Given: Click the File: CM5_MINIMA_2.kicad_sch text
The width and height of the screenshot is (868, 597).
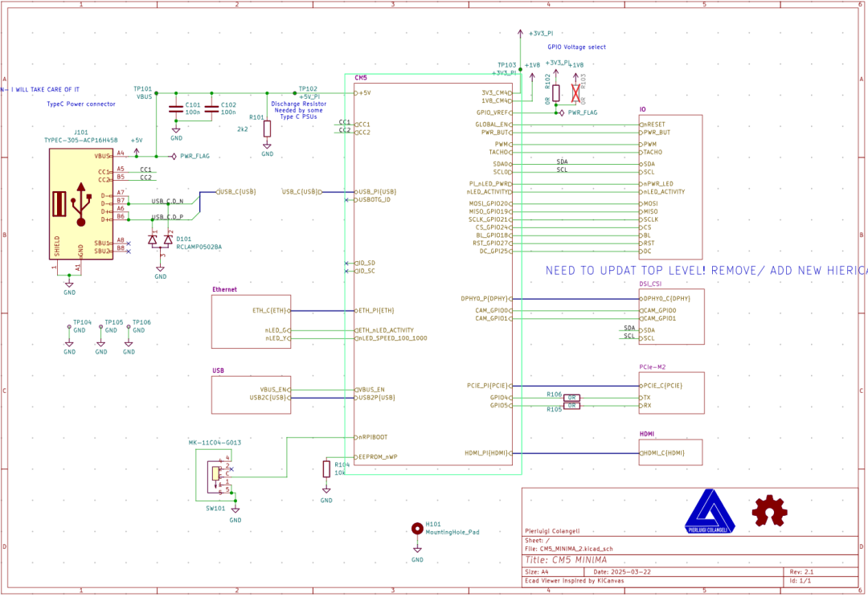Looking at the screenshot, I should point(568,550).
